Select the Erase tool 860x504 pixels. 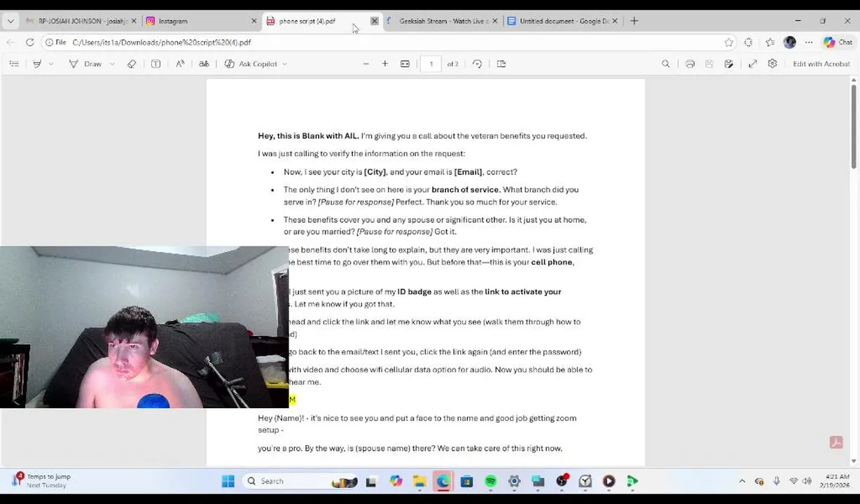point(132,64)
